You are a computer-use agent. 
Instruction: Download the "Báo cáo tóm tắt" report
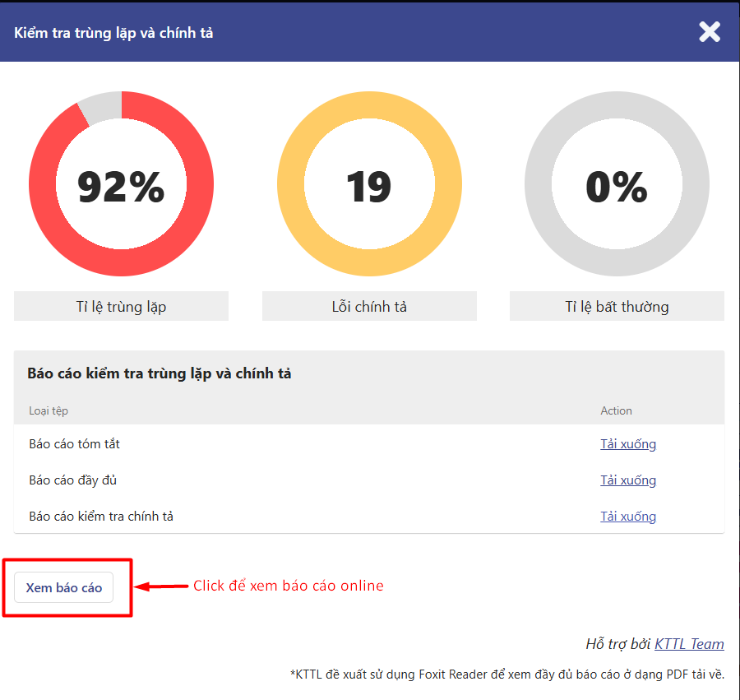(628, 444)
